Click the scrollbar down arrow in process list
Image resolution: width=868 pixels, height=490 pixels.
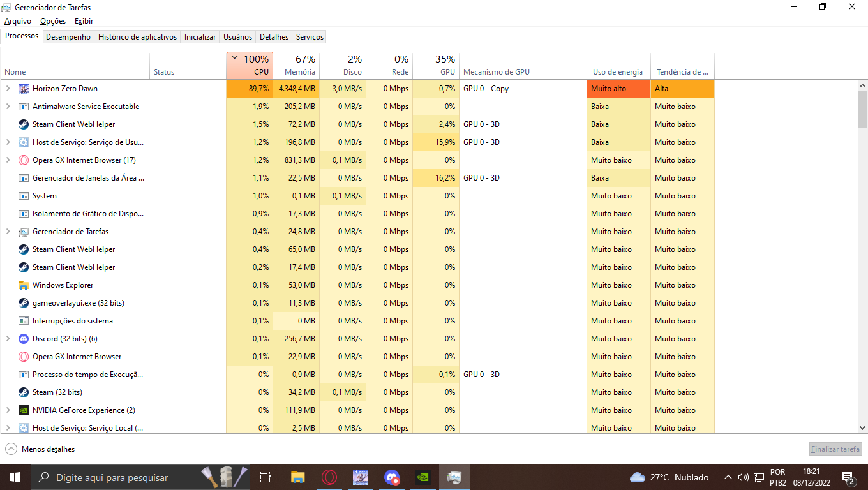click(x=862, y=428)
